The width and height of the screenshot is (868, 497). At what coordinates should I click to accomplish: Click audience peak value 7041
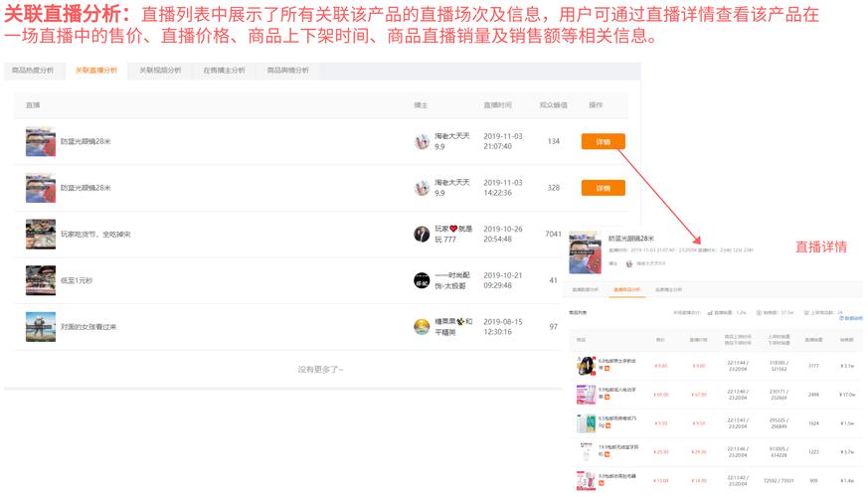(553, 235)
